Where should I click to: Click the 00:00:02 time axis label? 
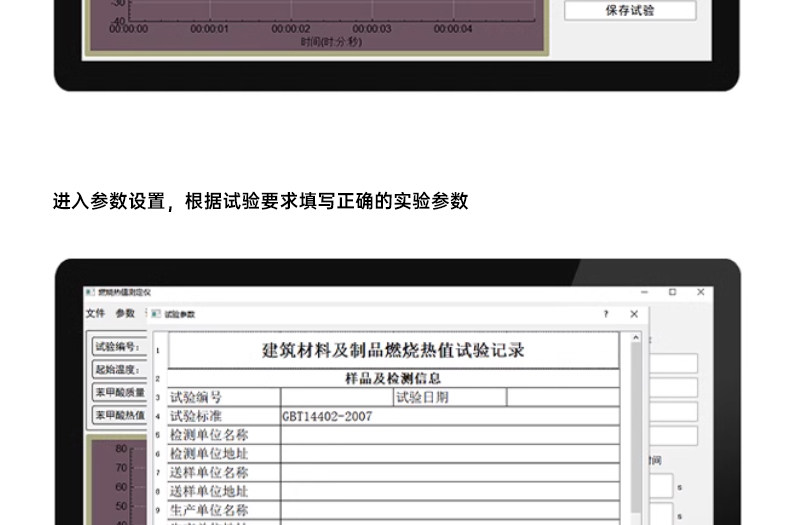291,29
